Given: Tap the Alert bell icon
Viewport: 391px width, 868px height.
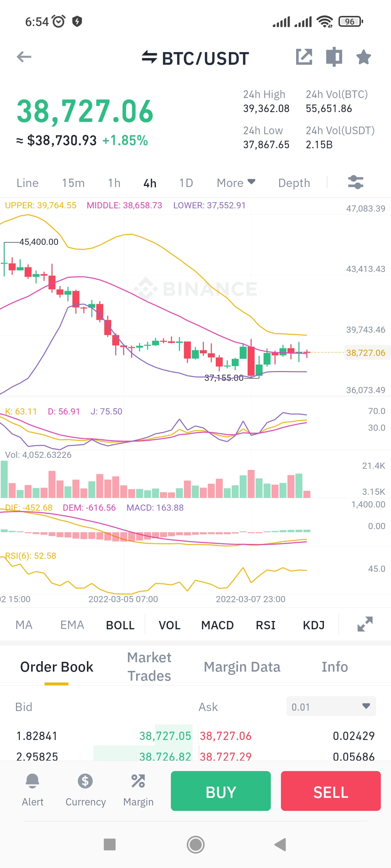Looking at the screenshot, I should [x=33, y=781].
